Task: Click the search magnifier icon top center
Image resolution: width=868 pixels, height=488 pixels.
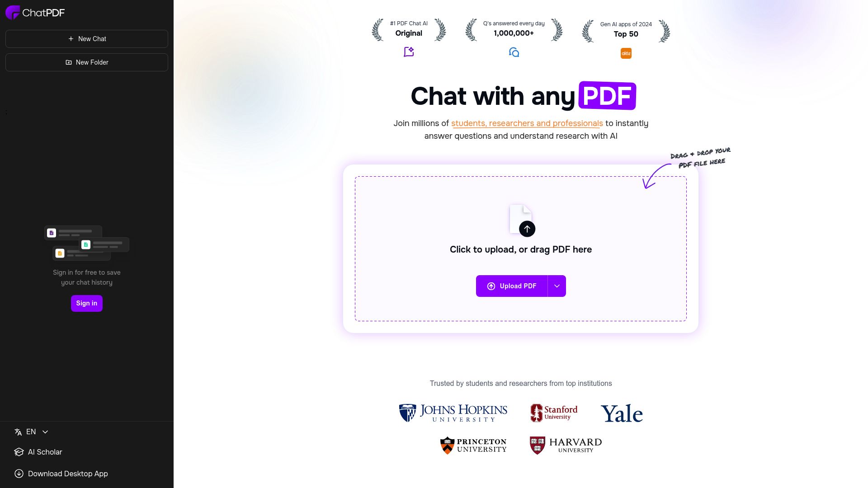Action: 514,52
